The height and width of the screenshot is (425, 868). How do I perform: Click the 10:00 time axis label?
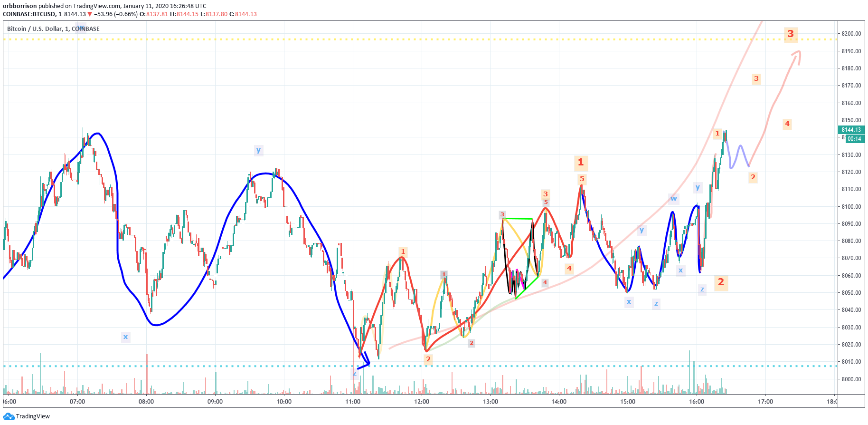click(x=284, y=402)
